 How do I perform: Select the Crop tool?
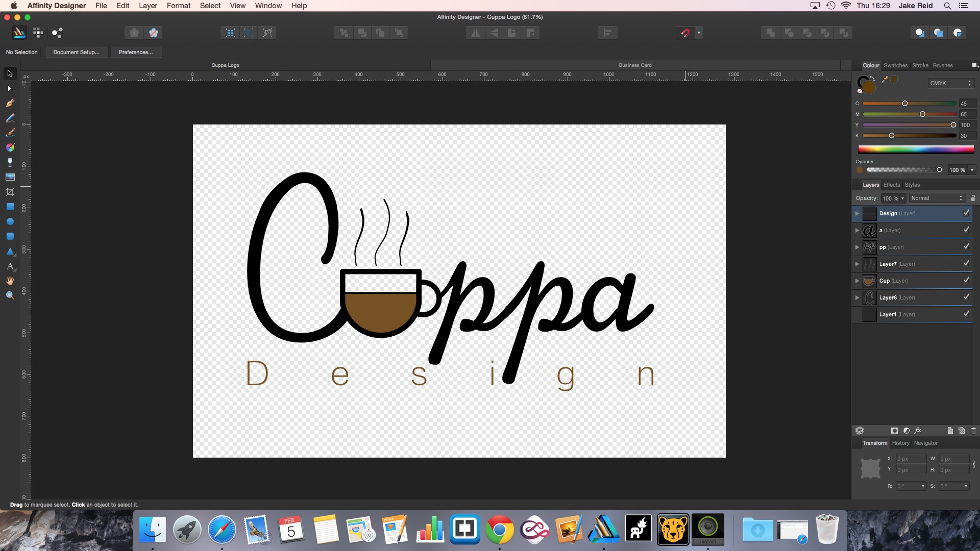10,192
